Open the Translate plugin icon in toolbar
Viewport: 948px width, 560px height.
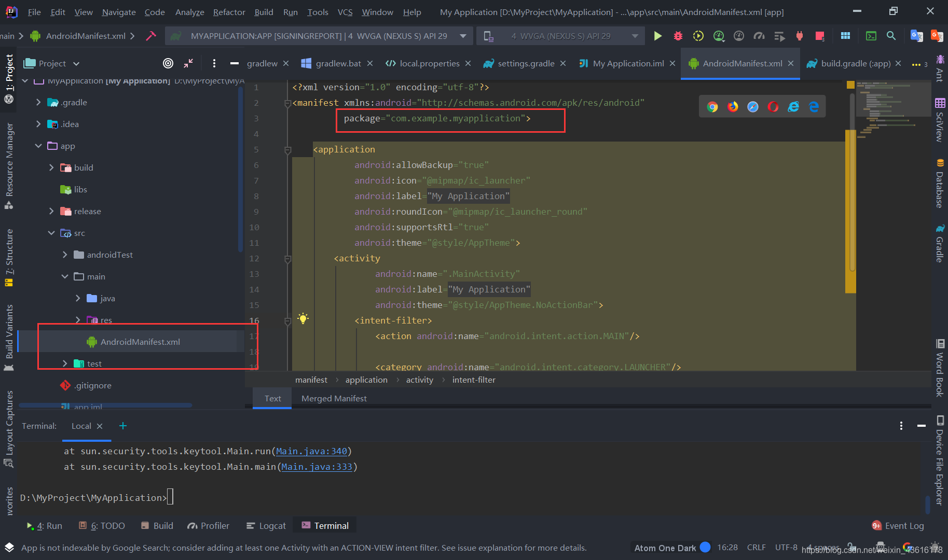[916, 36]
